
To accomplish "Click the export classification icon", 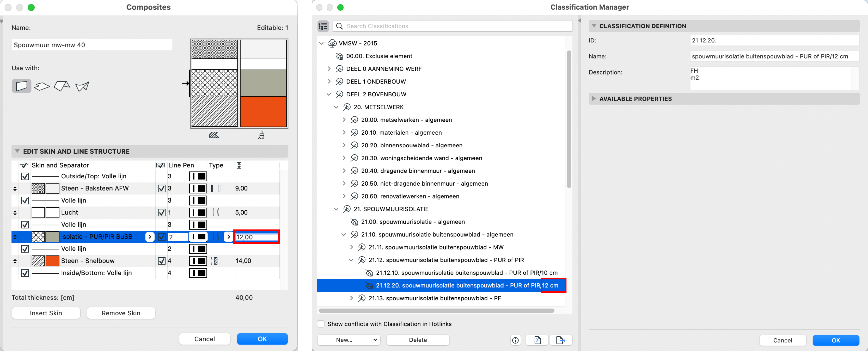I will click(560, 340).
